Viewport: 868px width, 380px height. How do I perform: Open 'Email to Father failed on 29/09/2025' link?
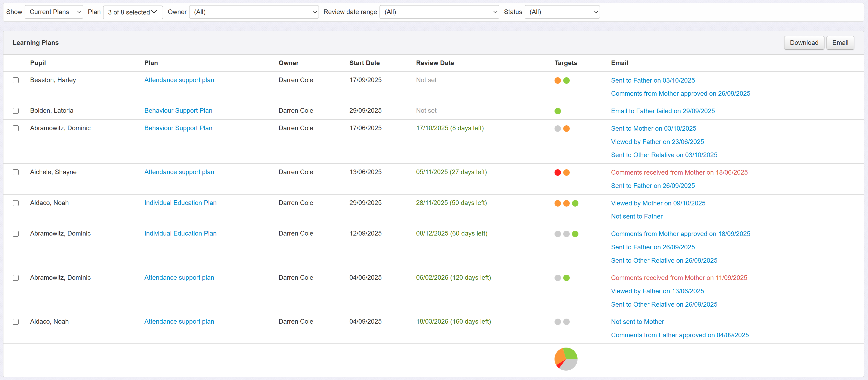click(662, 111)
